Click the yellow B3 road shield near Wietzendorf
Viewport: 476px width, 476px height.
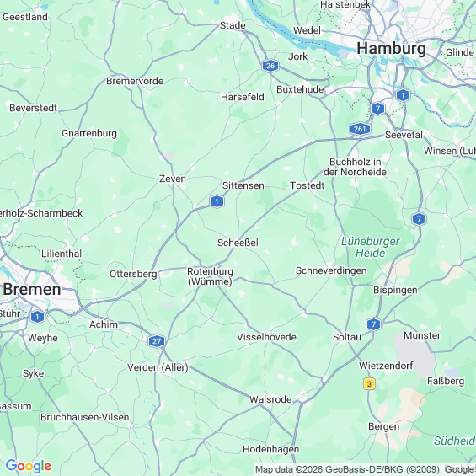click(369, 384)
